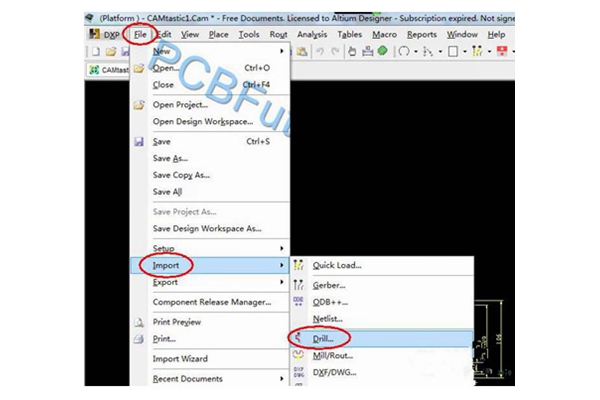This screenshot has width=600, height=400.
Task: Expand the Recent Documents submenu
Action: point(283,379)
